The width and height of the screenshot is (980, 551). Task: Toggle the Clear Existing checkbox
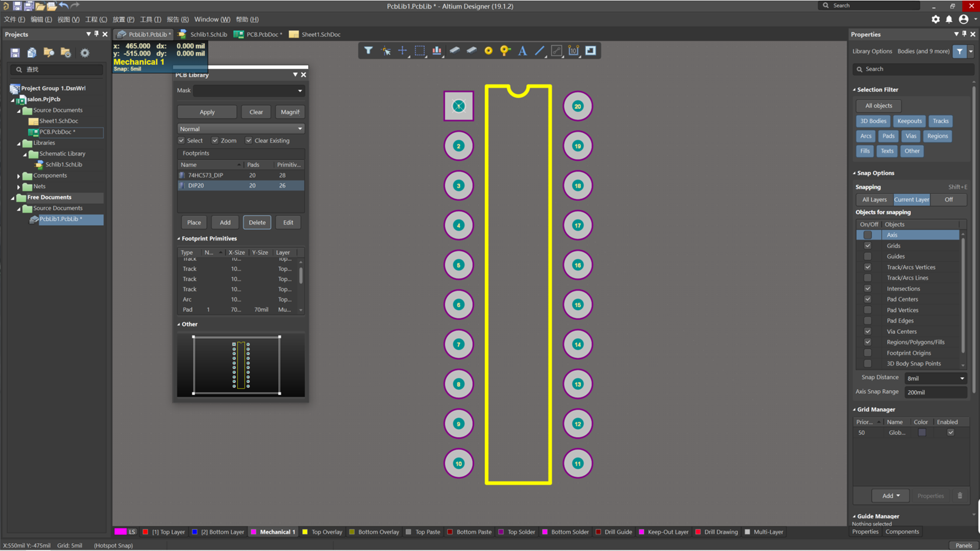[x=249, y=141]
